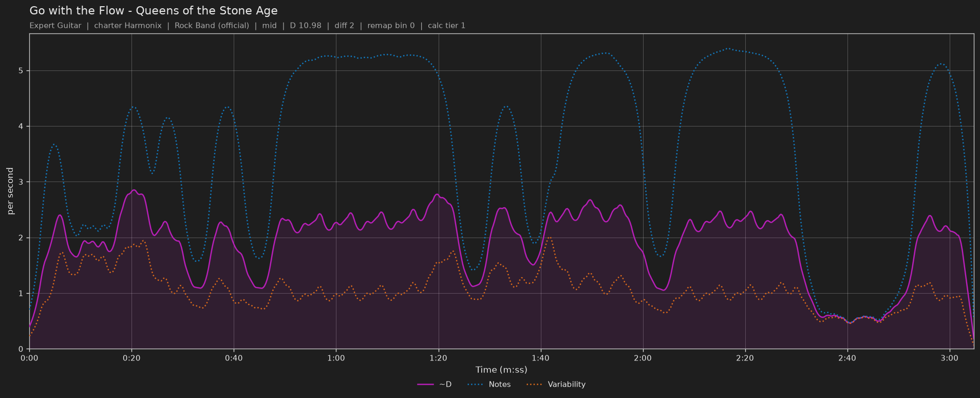This screenshot has width=980, height=398.
Task: Click the 3:00 x-axis tick label
Action: [x=949, y=358]
